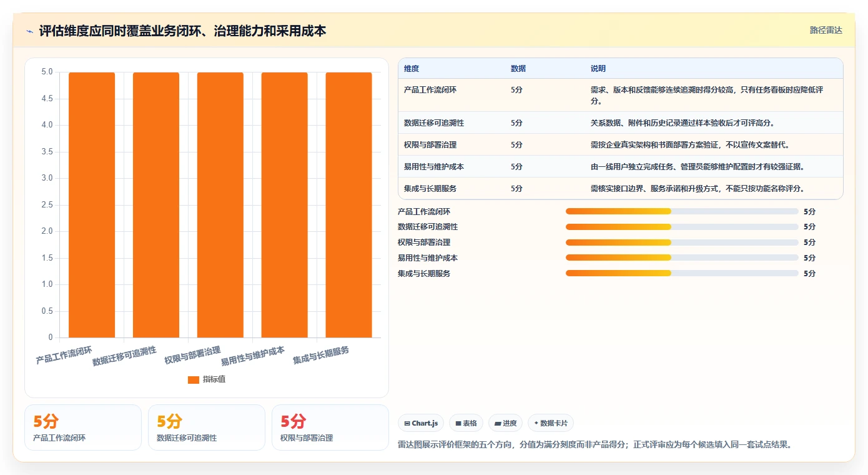Click x-axis label 数据迁移可追溯性

(125, 356)
